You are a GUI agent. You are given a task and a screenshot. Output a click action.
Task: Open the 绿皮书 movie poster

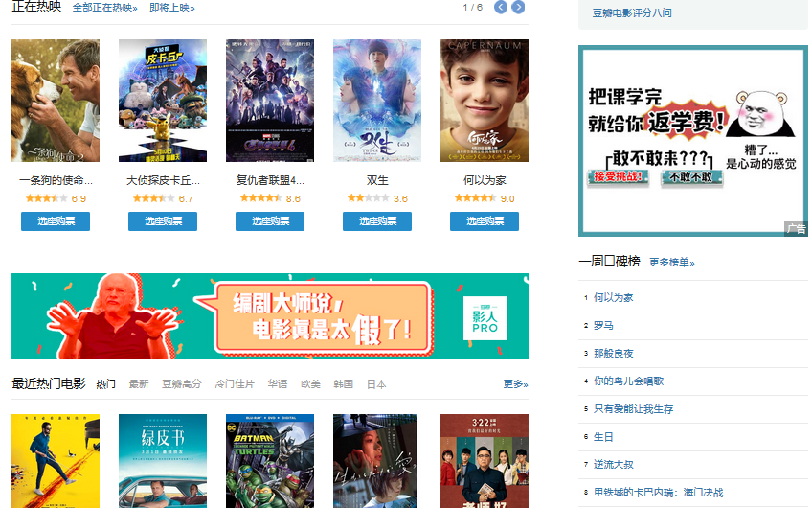click(x=163, y=461)
